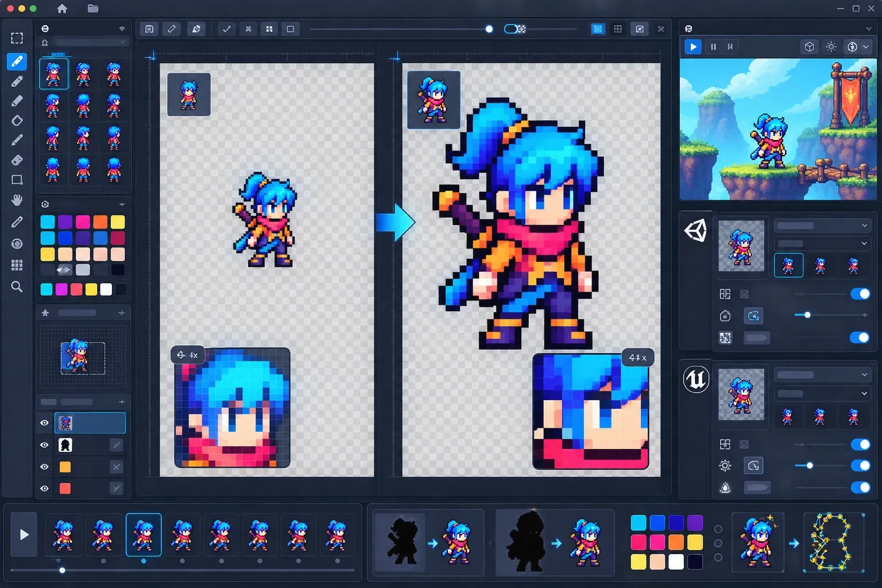Pause the game preview playback
882x588 pixels.
[714, 47]
